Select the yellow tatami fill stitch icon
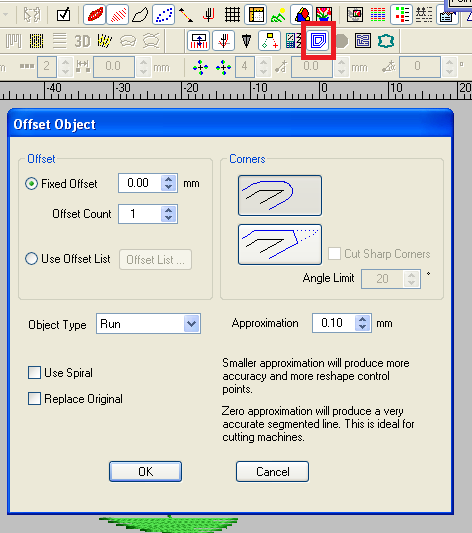The image size is (472, 533). (x=36, y=41)
